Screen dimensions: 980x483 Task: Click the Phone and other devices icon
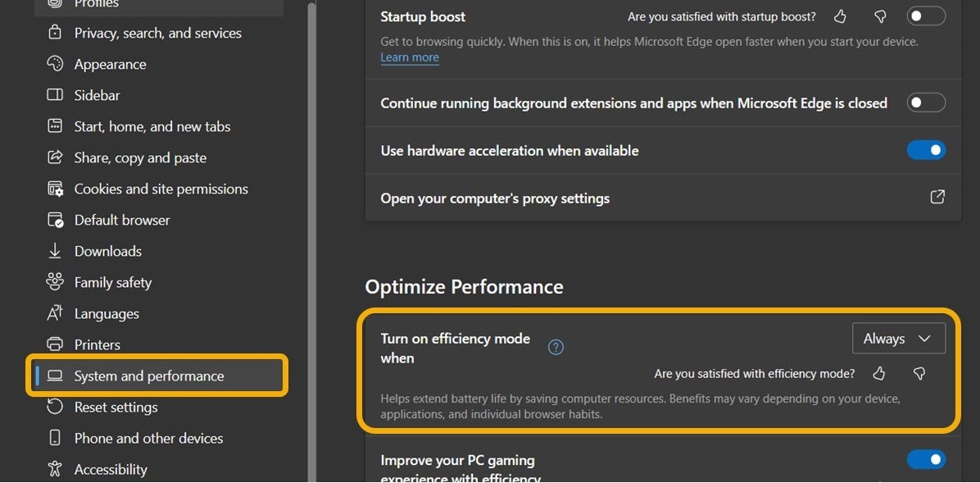[x=54, y=438]
